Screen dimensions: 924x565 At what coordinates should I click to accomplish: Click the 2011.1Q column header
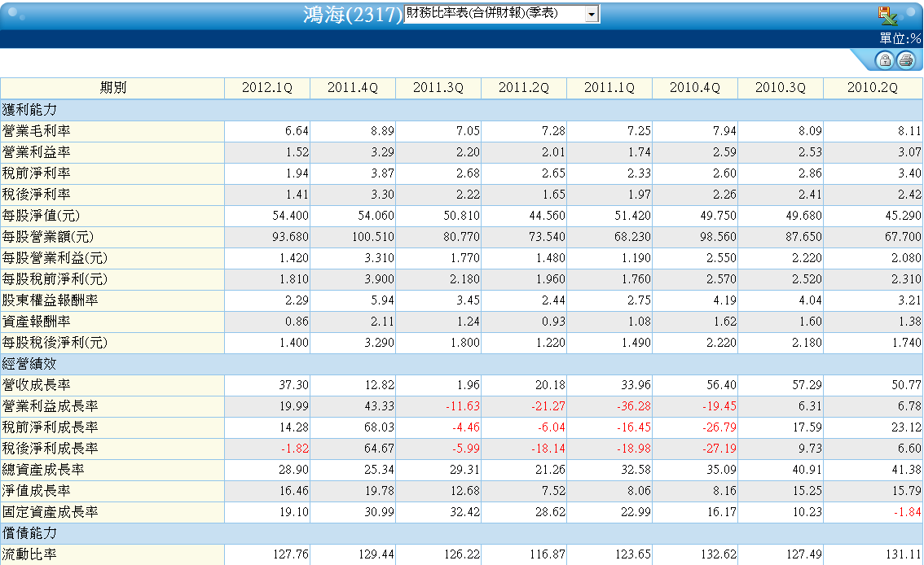coord(609,88)
